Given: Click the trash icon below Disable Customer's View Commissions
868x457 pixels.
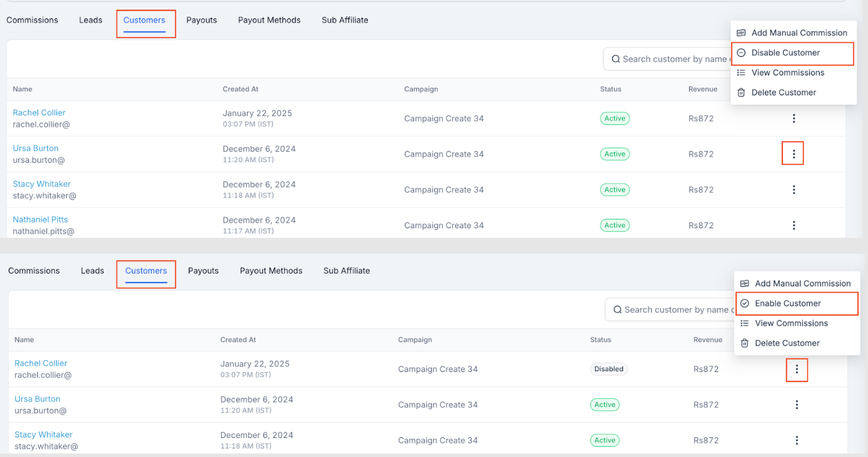Looking at the screenshot, I should tap(741, 93).
